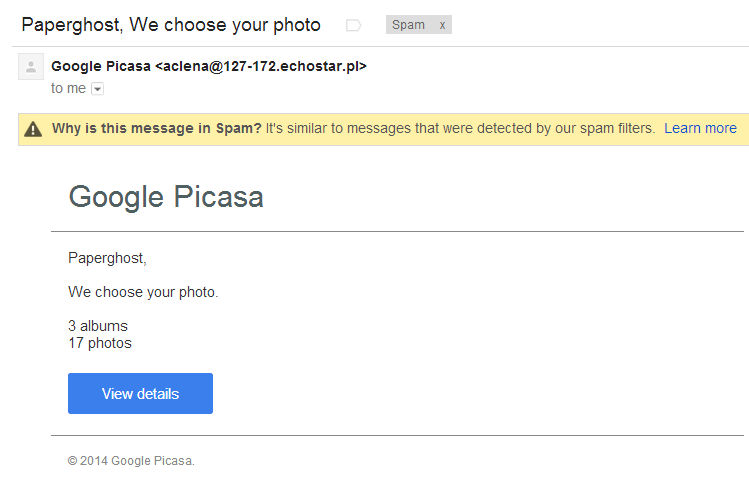The height and width of the screenshot is (479, 749).
Task: Click the sender's avatar icon
Action: pos(31,68)
